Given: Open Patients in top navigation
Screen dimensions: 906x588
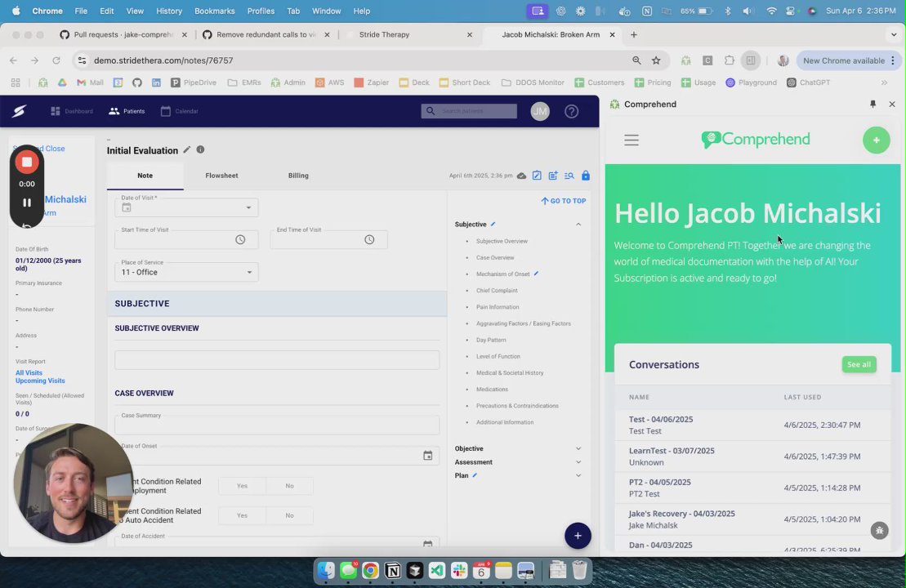Looking at the screenshot, I should coord(127,111).
